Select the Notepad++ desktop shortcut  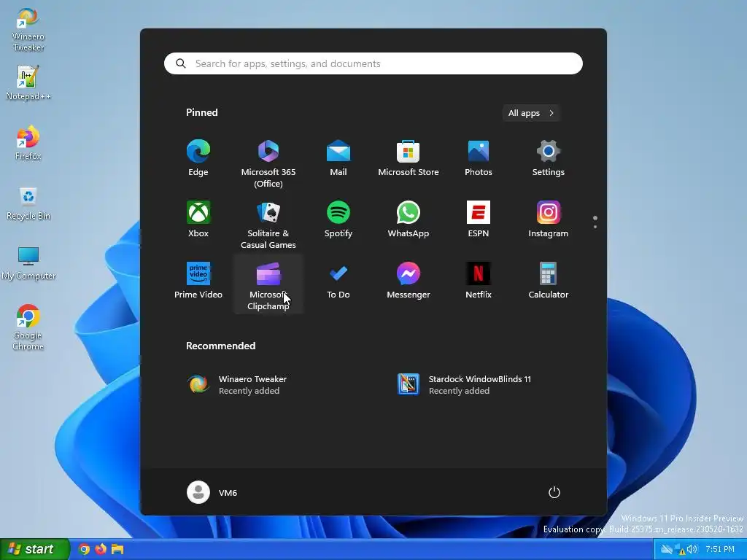pos(28,83)
